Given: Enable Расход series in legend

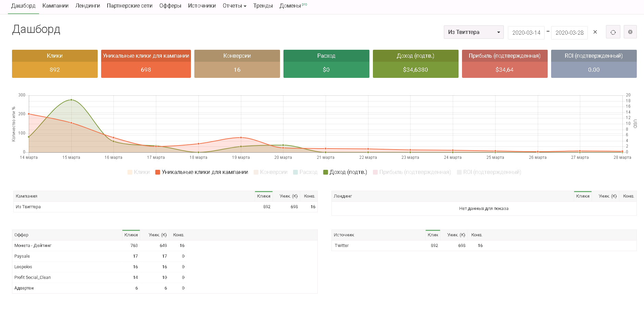Looking at the screenshot, I should coord(305,172).
